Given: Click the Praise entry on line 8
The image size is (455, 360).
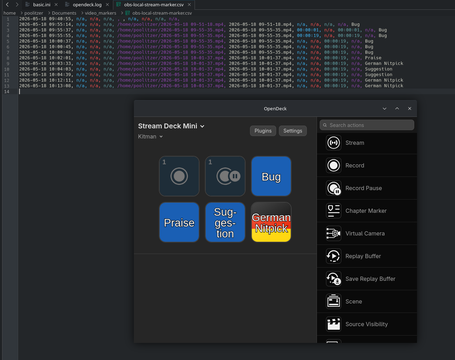Looking at the screenshot, I should click(x=373, y=58).
